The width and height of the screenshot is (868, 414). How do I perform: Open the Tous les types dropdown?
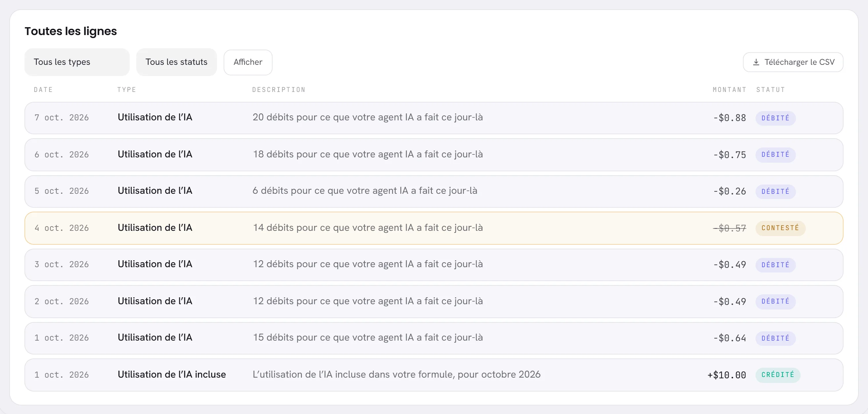pyautogui.click(x=77, y=62)
